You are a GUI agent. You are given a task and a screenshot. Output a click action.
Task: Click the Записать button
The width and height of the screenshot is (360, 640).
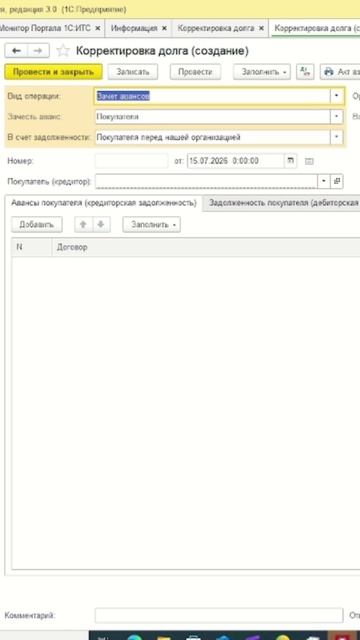pyautogui.click(x=133, y=72)
